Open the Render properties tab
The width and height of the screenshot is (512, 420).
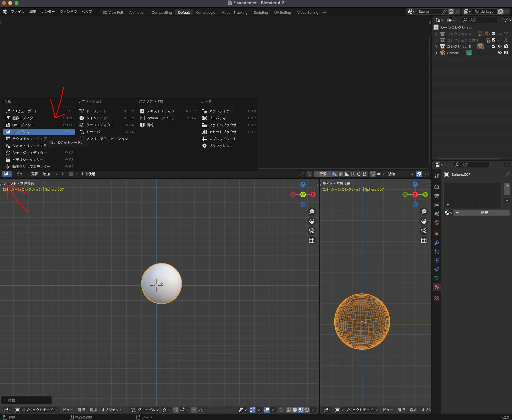tap(437, 187)
